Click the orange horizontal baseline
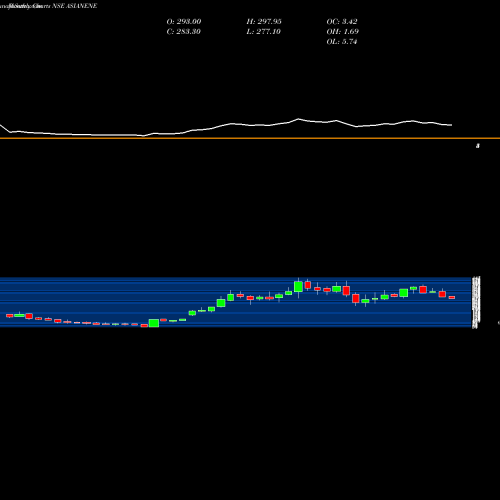This screenshot has width=500, height=500. [x=250, y=138]
